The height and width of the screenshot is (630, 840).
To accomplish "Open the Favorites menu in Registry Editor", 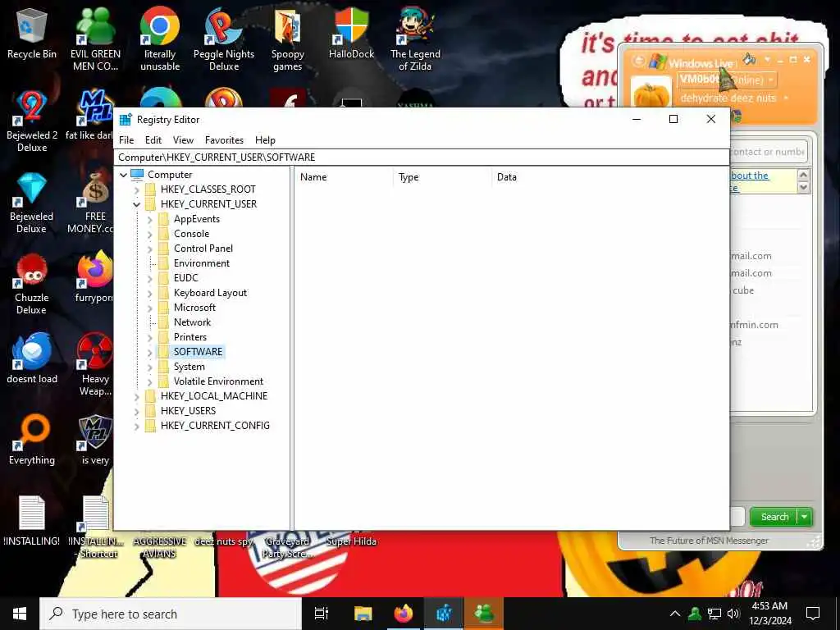I will (224, 139).
